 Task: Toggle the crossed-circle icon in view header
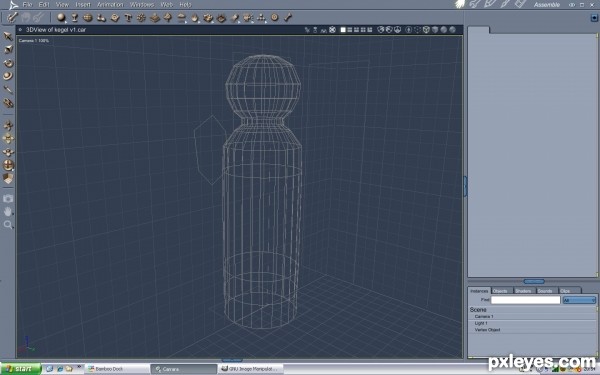pyautogui.click(x=333, y=29)
